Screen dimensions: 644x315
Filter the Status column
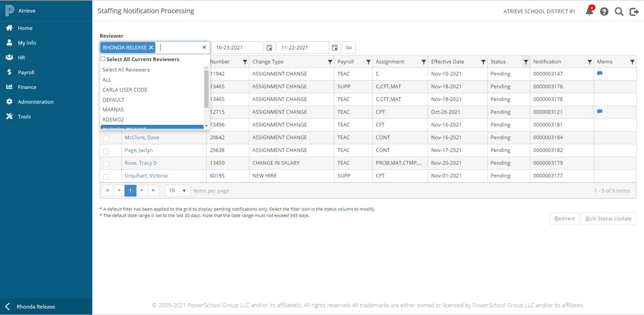coord(525,62)
